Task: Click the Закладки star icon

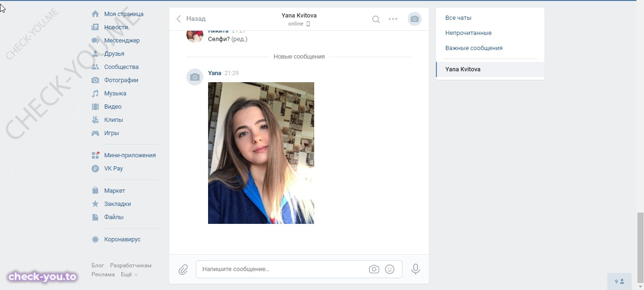Action: (95, 204)
